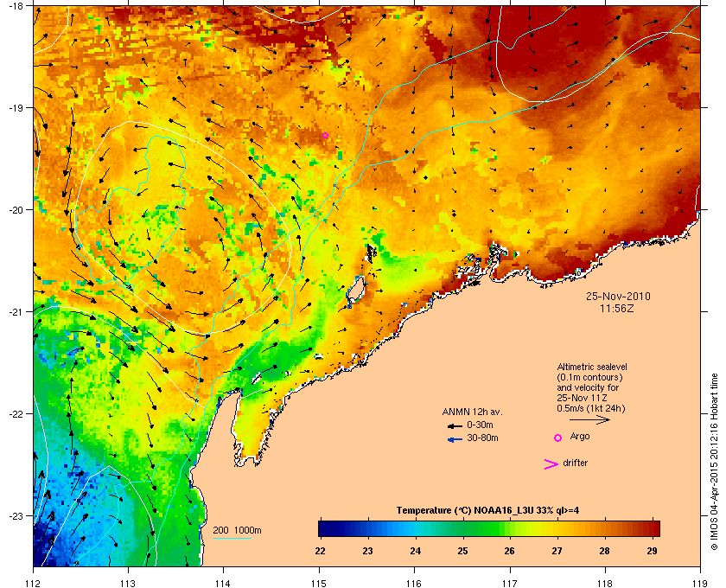Click longitude axis label 117
The width and height of the screenshot is (726, 588).
pyautogui.click(x=510, y=584)
